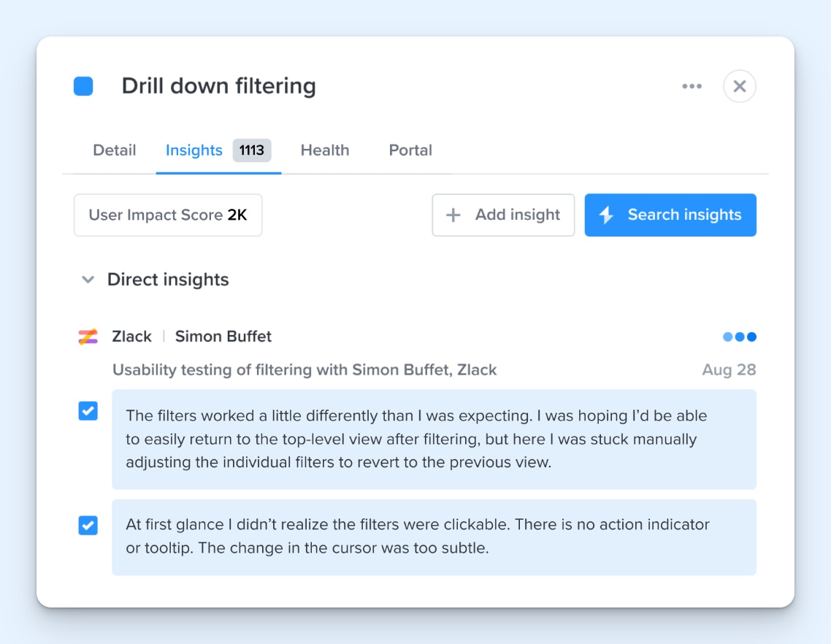Click the 1113 insights count badge

click(x=251, y=150)
